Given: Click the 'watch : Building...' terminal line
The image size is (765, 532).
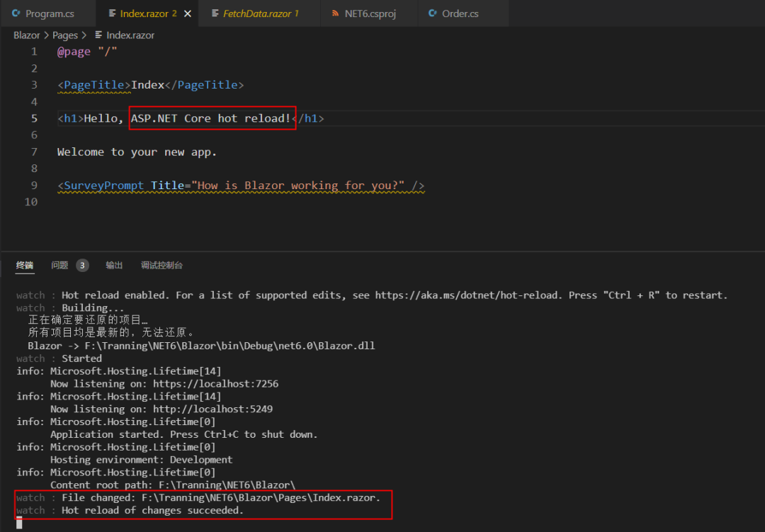Looking at the screenshot, I should (70, 308).
